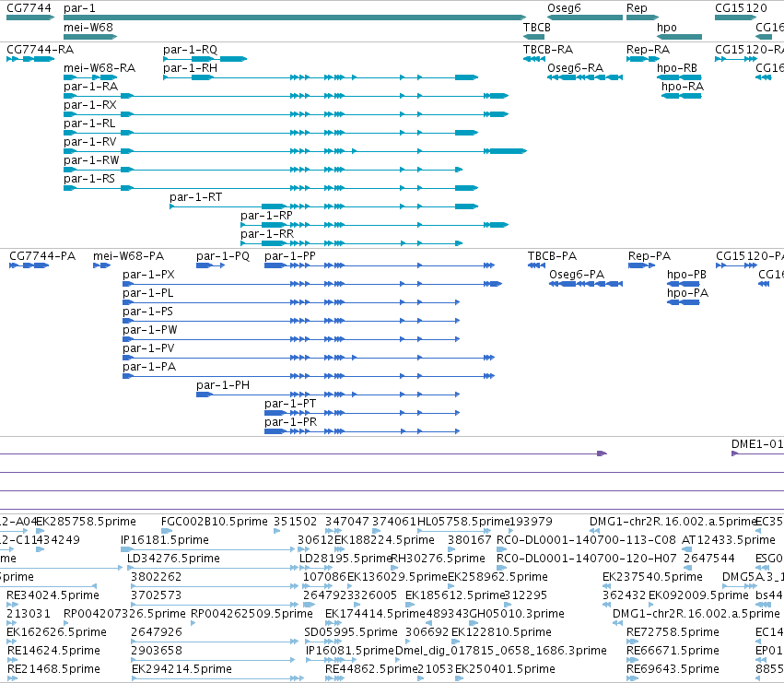Select EST HL05758.5prime

tap(463, 522)
